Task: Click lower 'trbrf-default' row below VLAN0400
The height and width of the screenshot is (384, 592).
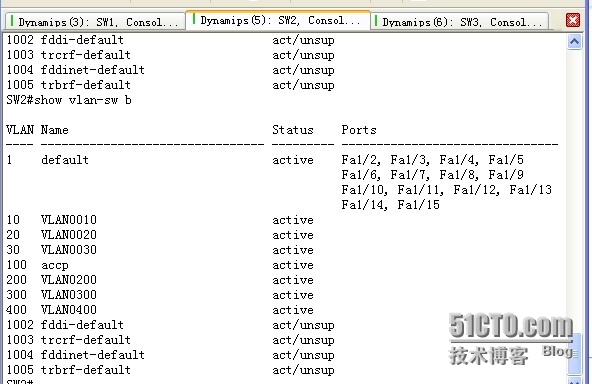Action: pos(170,370)
